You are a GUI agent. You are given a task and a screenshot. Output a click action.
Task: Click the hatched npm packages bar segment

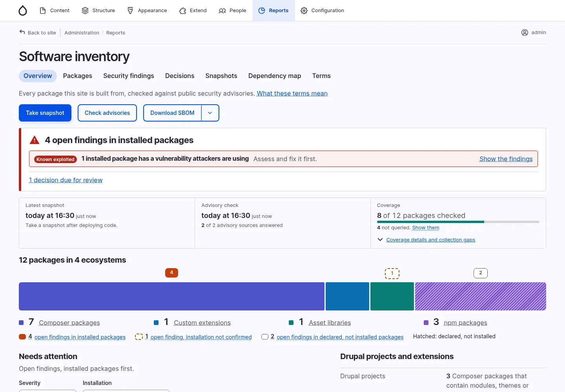[x=481, y=296]
